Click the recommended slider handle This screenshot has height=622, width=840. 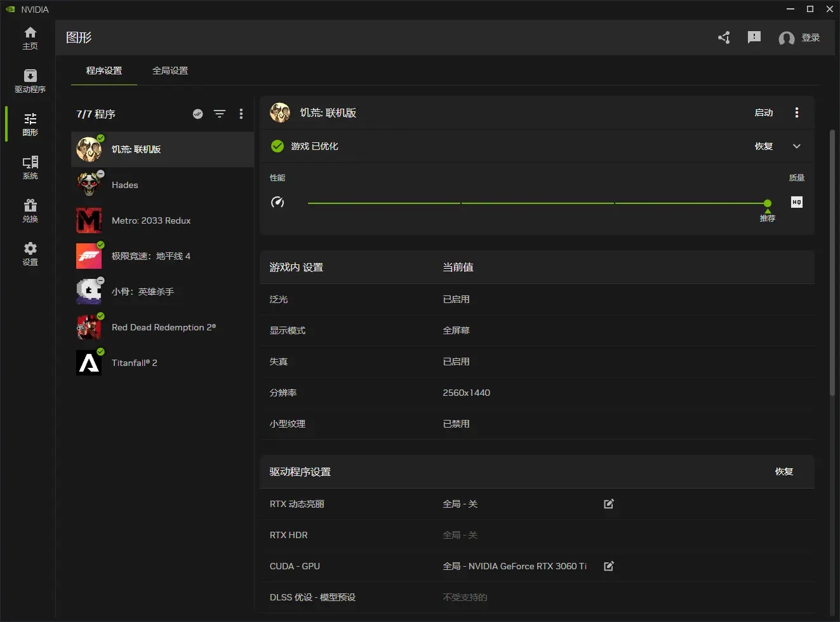(x=768, y=203)
